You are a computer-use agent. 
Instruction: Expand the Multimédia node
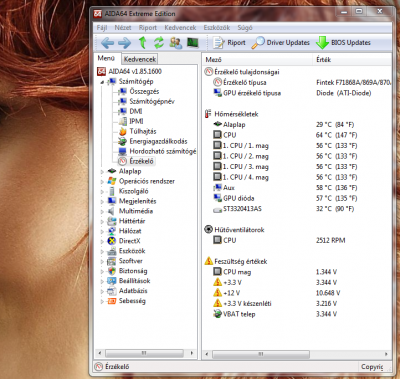[x=102, y=212]
